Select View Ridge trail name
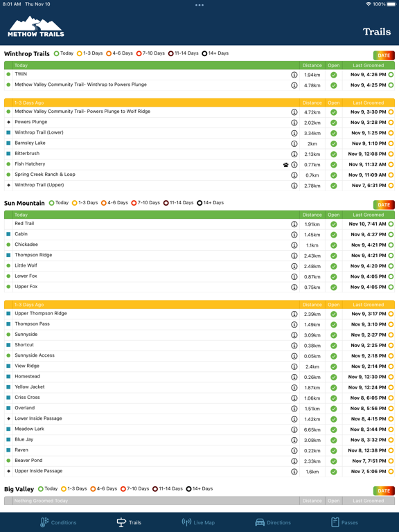 point(27,366)
